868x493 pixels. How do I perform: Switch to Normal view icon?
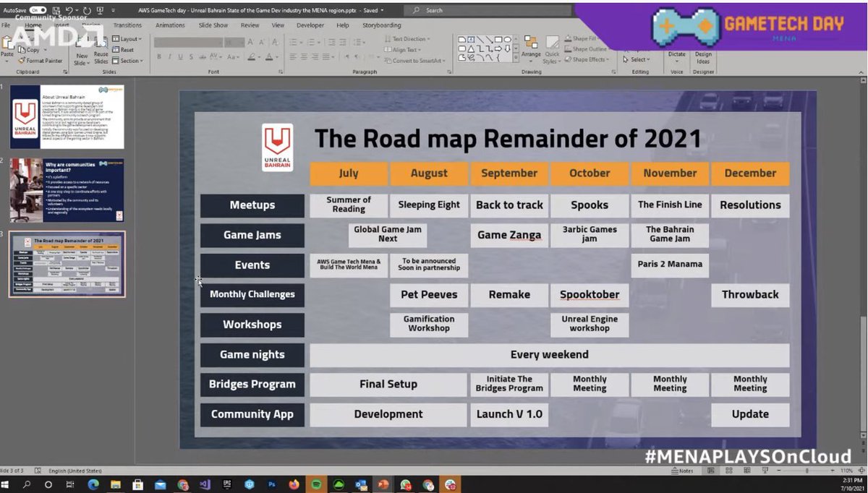(x=712, y=471)
